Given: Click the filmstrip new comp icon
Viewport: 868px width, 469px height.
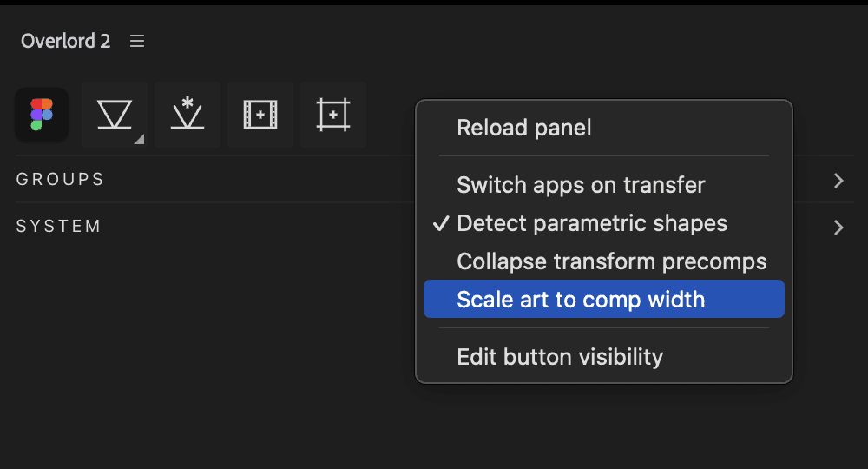Looking at the screenshot, I should [x=260, y=115].
